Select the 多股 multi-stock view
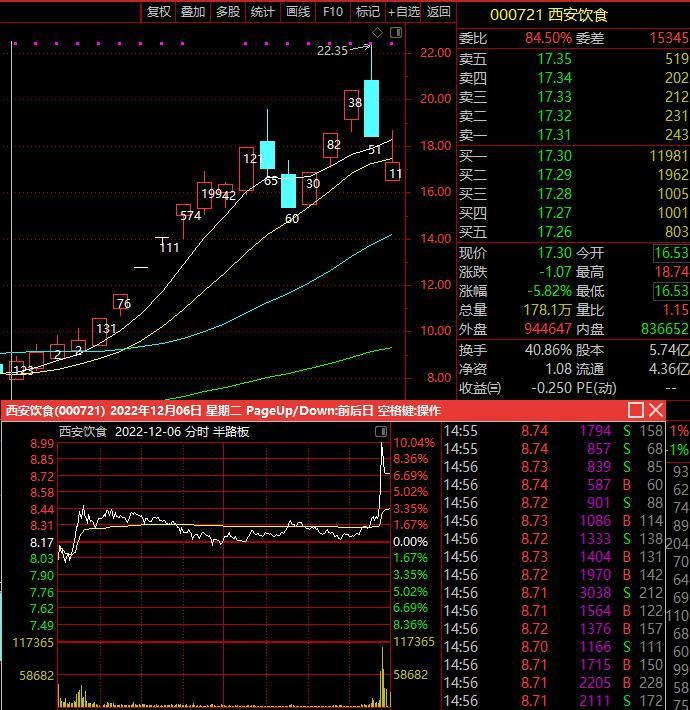 [228, 12]
